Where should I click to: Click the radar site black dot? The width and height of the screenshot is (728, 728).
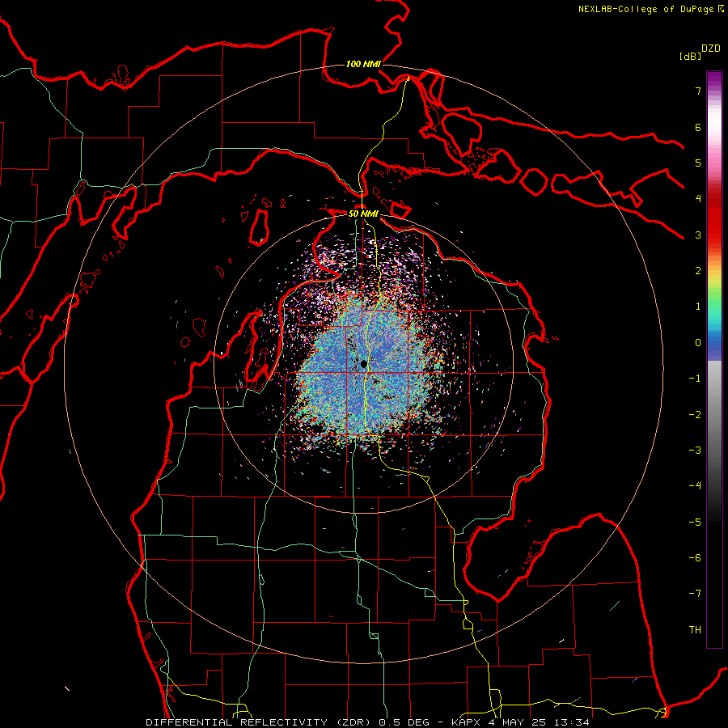click(x=363, y=364)
